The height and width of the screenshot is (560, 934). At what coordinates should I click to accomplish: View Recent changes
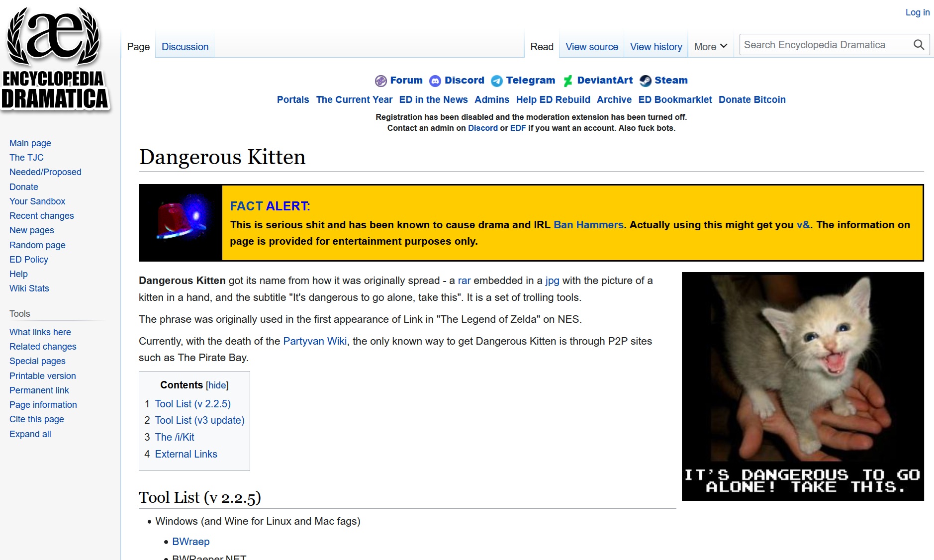pos(42,216)
